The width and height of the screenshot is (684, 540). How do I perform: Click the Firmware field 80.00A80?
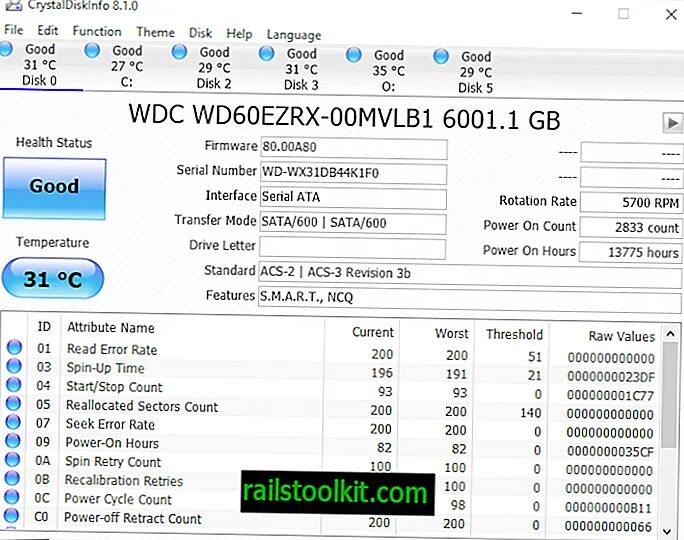[354, 148]
